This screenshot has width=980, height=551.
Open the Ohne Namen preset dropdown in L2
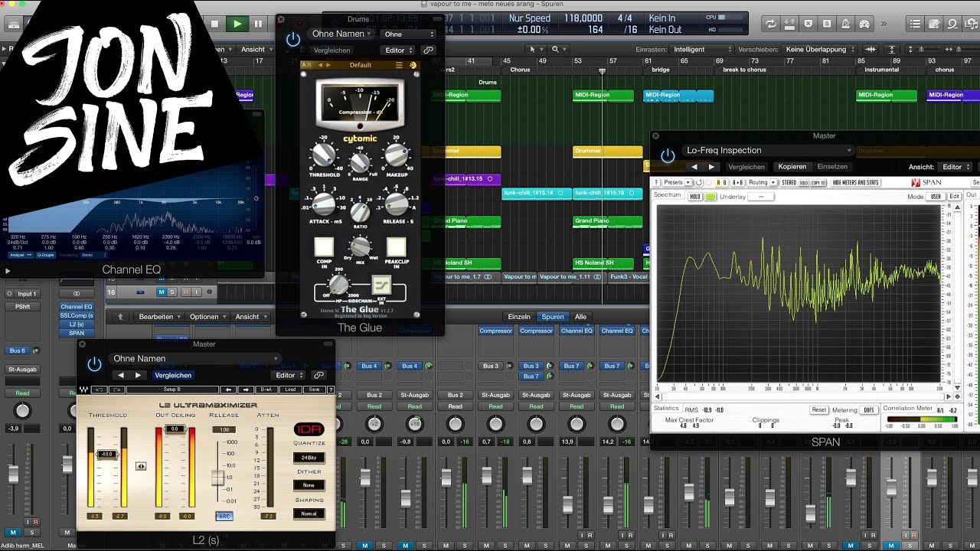195,359
